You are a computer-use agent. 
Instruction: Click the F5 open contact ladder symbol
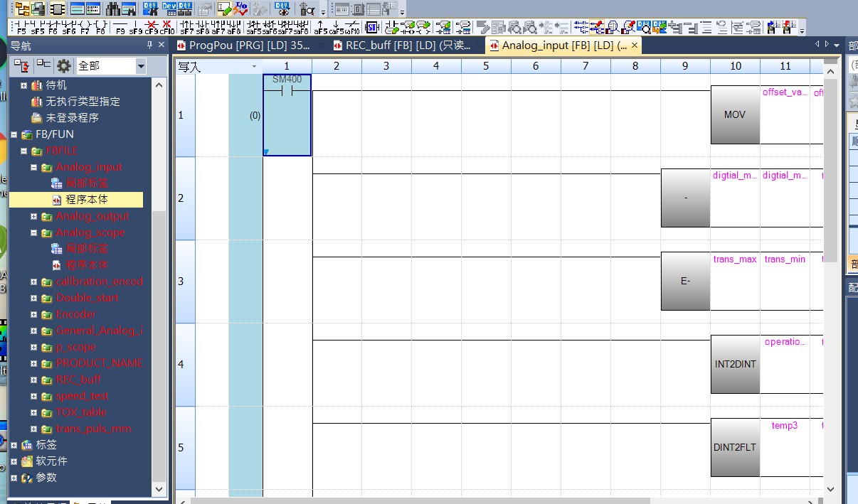pos(21,28)
